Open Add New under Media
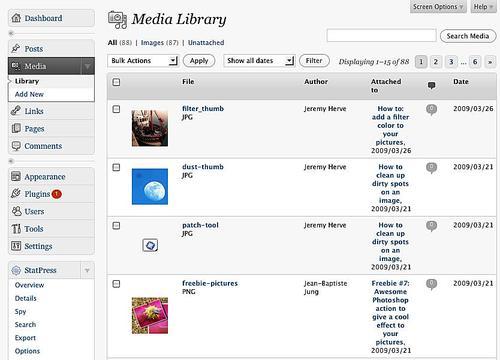The width and height of the screenshot is (500, 360). pos(29,94)
